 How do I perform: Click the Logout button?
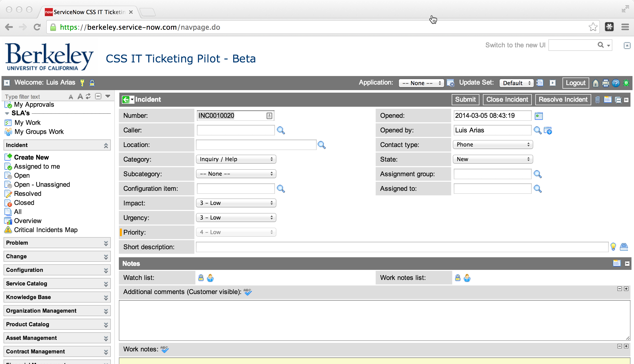(575, 83)
